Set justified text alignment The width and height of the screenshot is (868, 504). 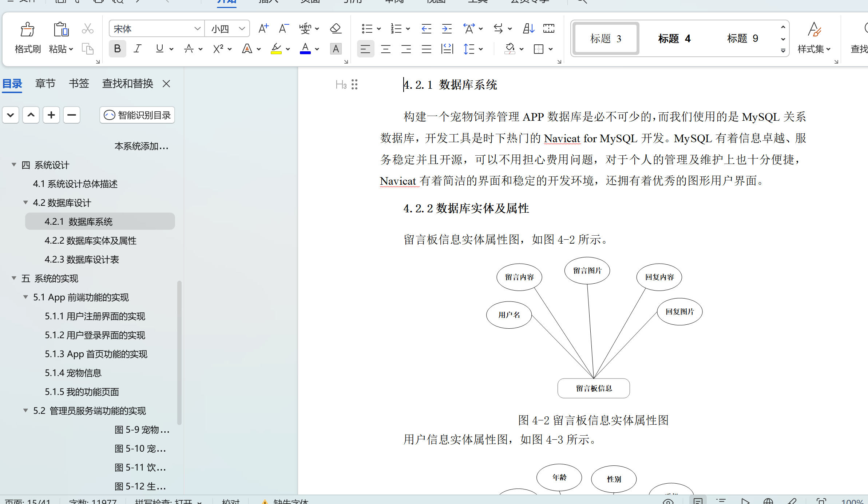click(x=427, y=49)
